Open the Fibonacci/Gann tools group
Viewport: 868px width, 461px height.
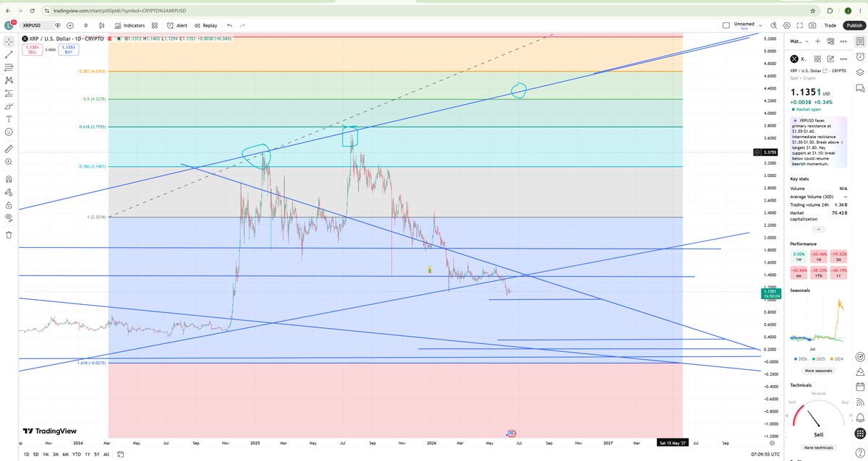point(9,67)
